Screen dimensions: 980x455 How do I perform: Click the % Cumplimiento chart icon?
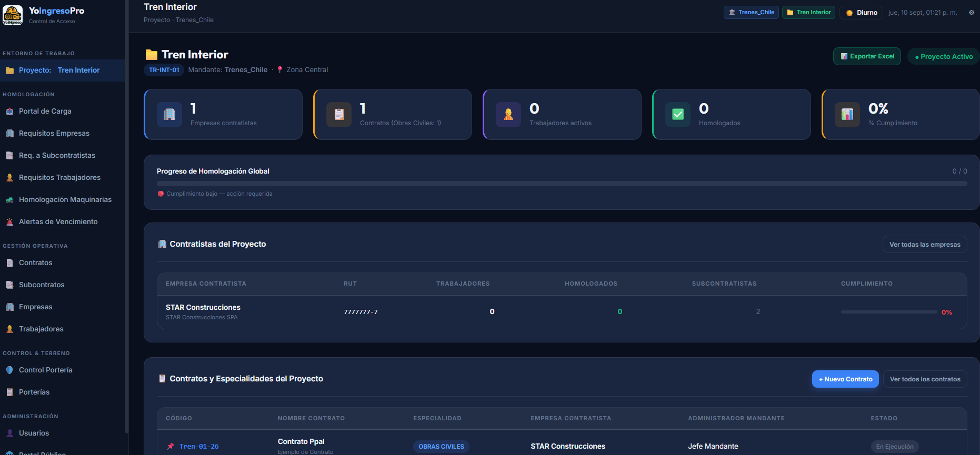[847, 114]
